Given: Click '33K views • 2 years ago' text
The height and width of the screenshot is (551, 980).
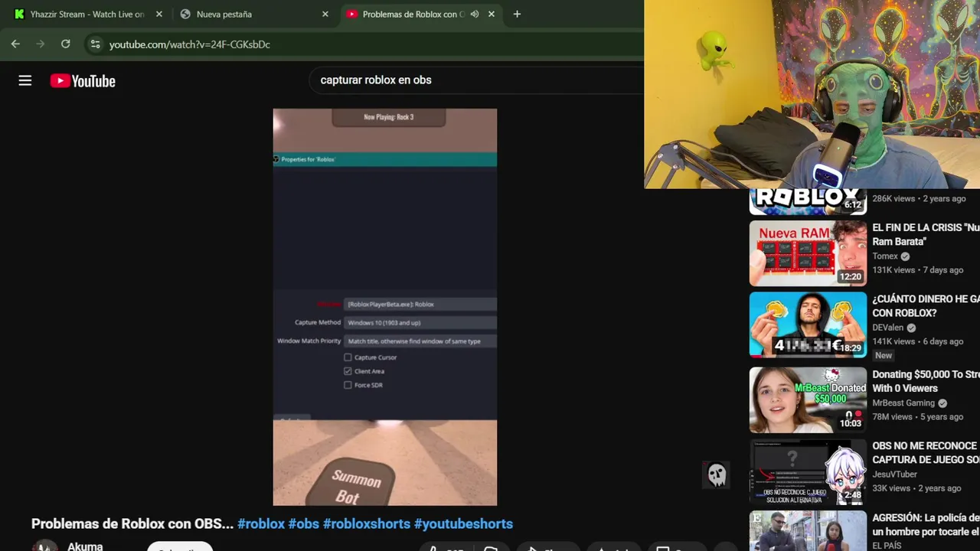Looking at the screenshot, I should point(916,488).
